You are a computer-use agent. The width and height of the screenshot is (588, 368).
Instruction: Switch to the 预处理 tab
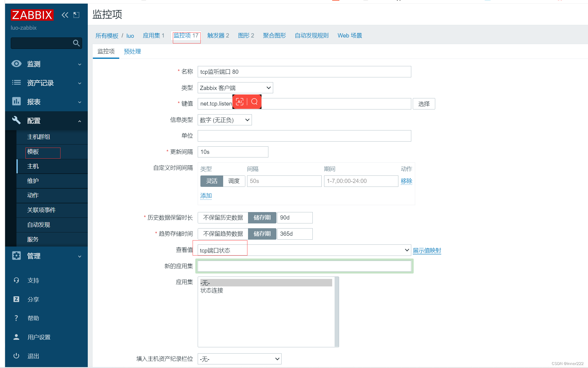pyautogui.click(x=132, y=52)
